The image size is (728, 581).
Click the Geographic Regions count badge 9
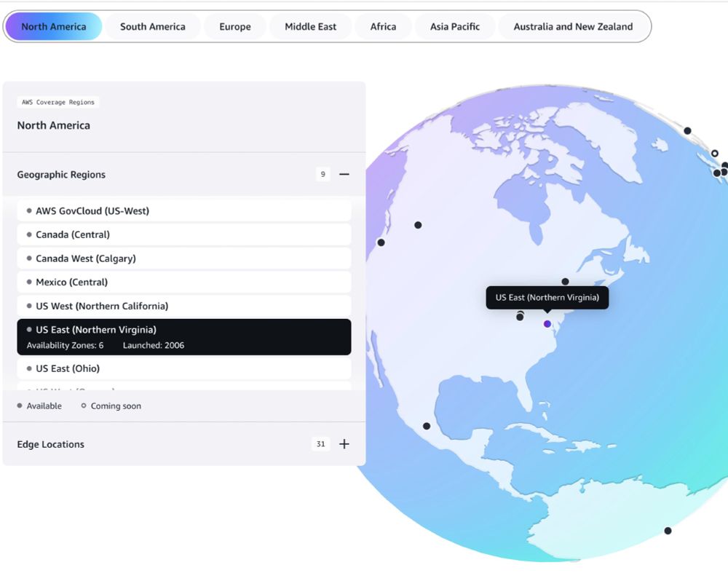coord(323,174)
